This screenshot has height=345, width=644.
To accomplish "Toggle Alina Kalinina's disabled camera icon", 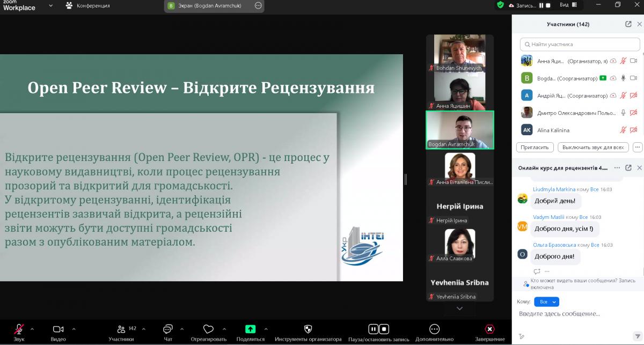I will (633, 130).
